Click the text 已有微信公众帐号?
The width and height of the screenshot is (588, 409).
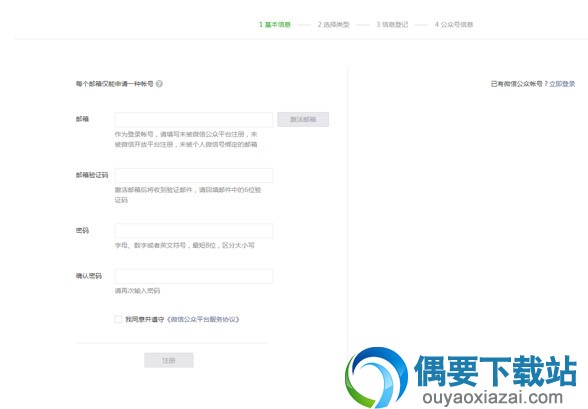click(x=519, y=84)
